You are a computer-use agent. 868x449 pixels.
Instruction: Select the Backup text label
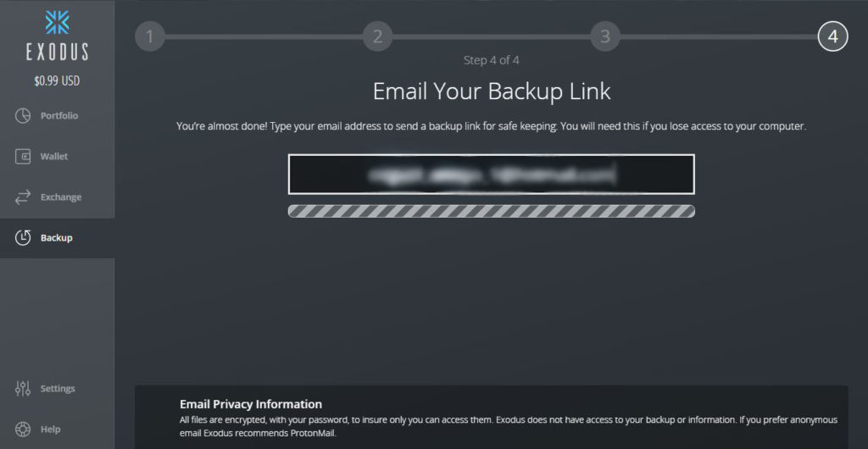57,238
